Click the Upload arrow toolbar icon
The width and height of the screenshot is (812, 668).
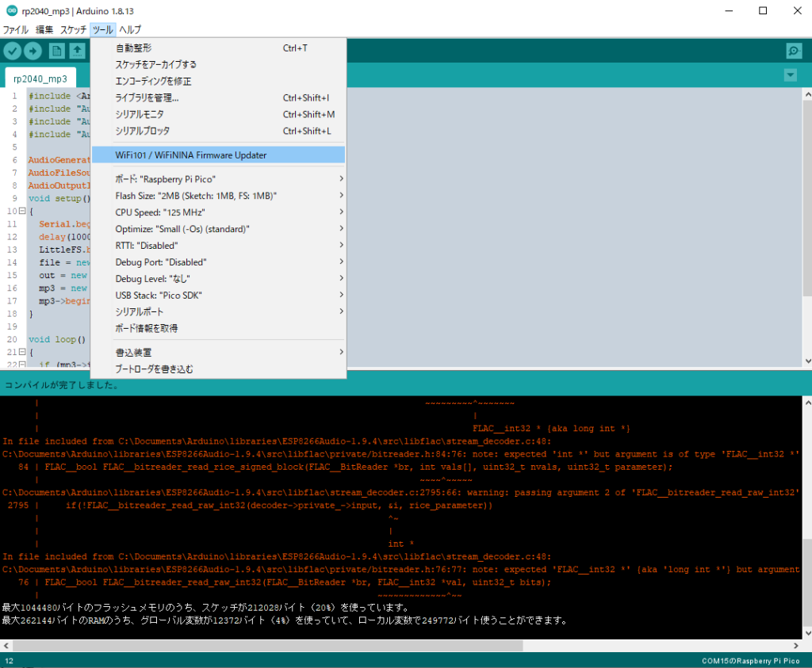(33, 51)
